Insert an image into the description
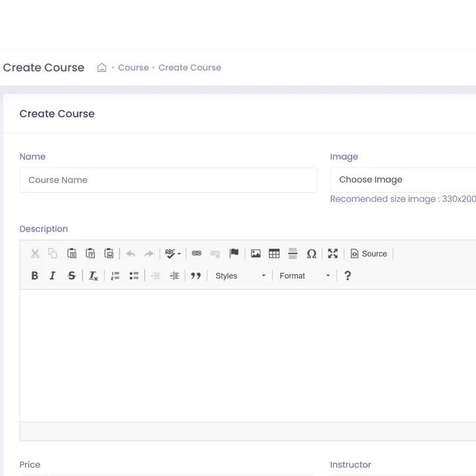Screen dimensions: 476x476 point(256,254)
